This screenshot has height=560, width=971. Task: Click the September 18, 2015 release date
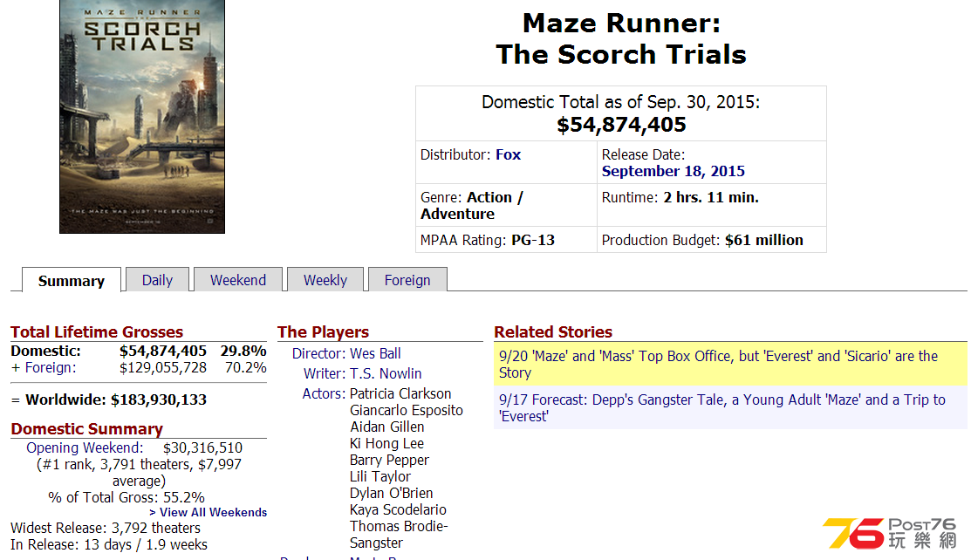pos(674,172)
